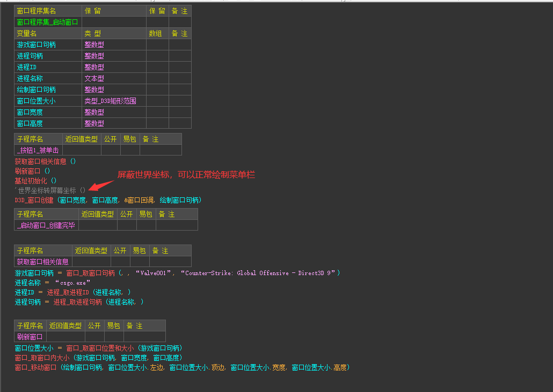Viewport: 553px width, 392px height.
Task: Select the _启动窗口_创建完毕 subroutine name
Action: click(x=46, y=225)
